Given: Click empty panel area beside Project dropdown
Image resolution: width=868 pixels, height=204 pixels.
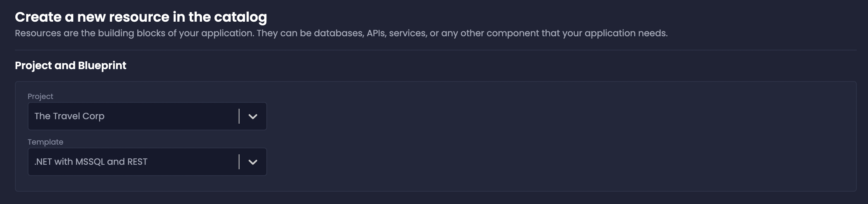Looking at the screenshot, I should tap(524, 116).
